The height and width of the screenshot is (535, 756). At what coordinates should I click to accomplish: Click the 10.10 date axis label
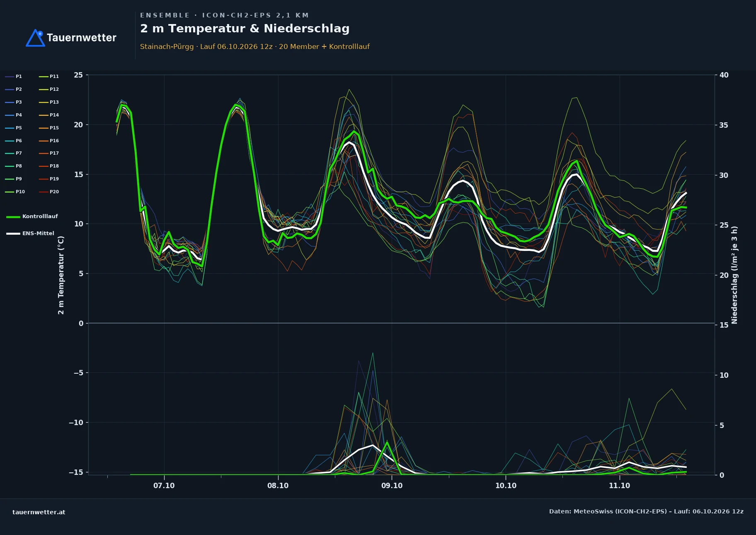pyautogui.click(x=506, y=486)
